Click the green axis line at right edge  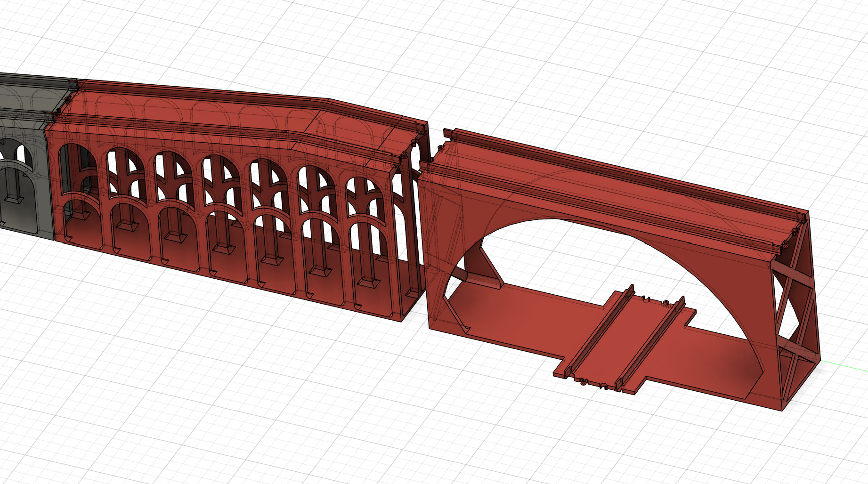tap(848, 366)
